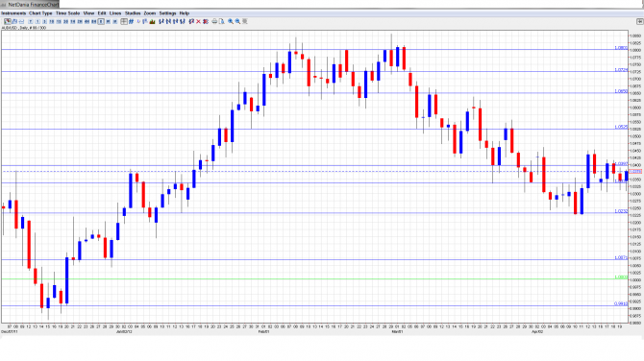This screenshot has width=644, height=361.
Task: Open the Help menu
Action: tap(185, 13)
